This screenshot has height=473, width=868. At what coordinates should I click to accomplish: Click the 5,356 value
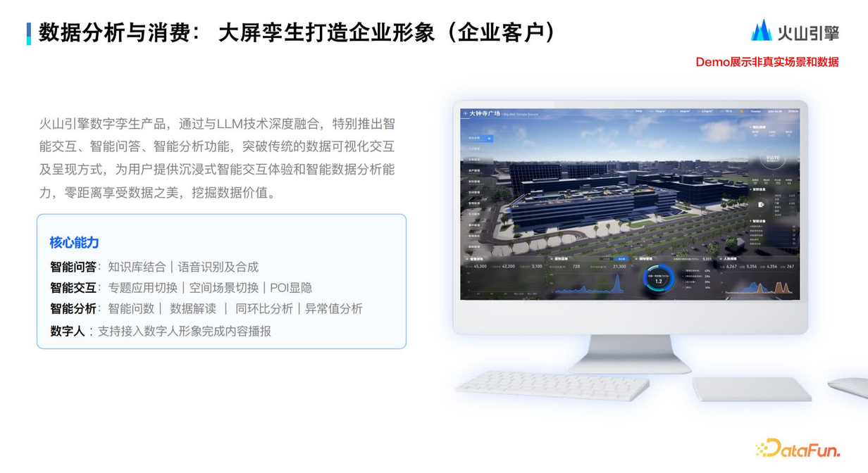pyautogui.click(x=752, y=267)
